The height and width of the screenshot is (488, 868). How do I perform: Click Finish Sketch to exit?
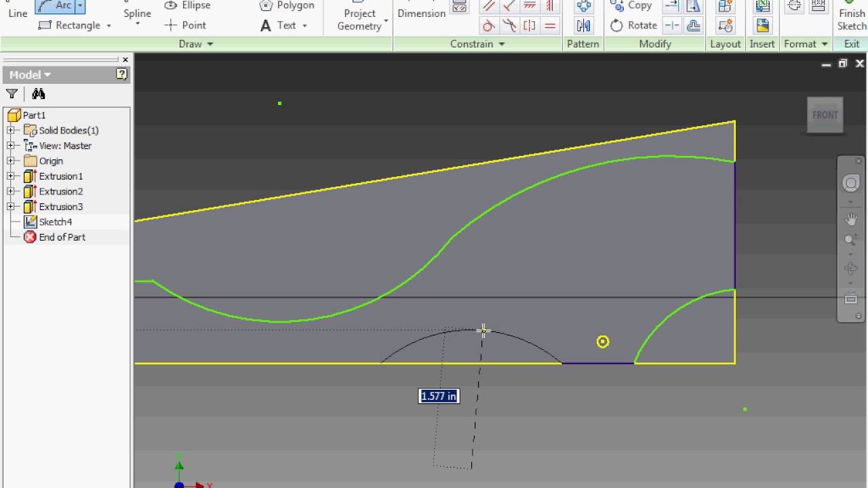(x=851, y=16)
